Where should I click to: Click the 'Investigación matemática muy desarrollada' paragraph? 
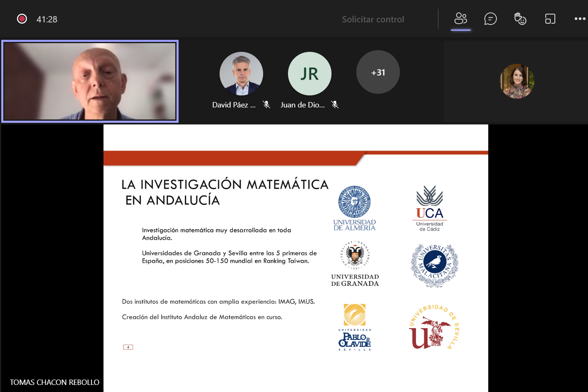pyautogui.click(x=217, y=234)
